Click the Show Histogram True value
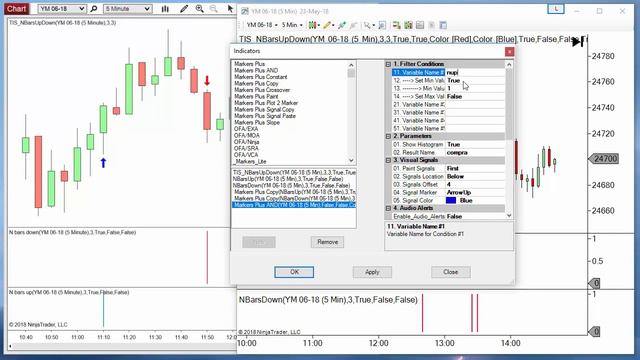The width and height of the screenshot is (640, 360). [x=475, y=144]
